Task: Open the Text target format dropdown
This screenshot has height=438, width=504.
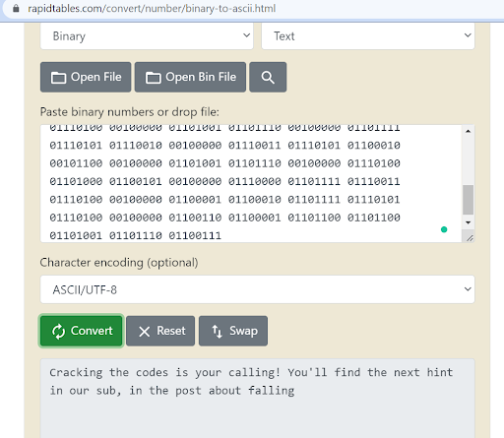Action: tap(368, 36)
